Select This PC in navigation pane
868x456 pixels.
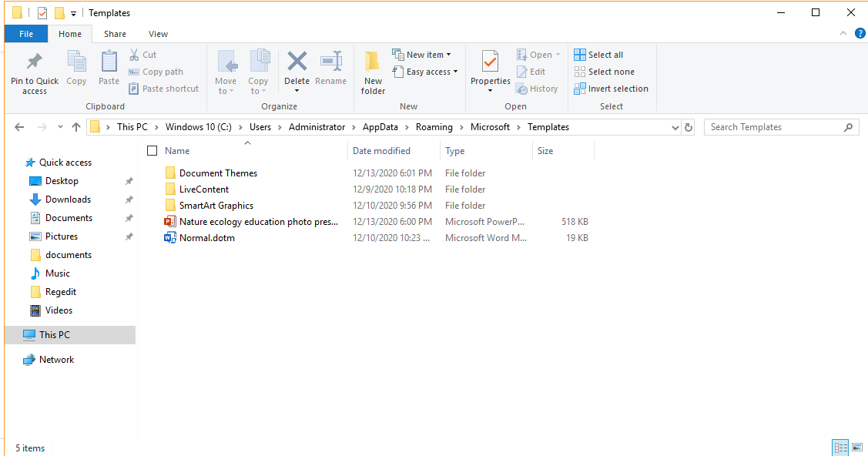click(x=70, y=335)
